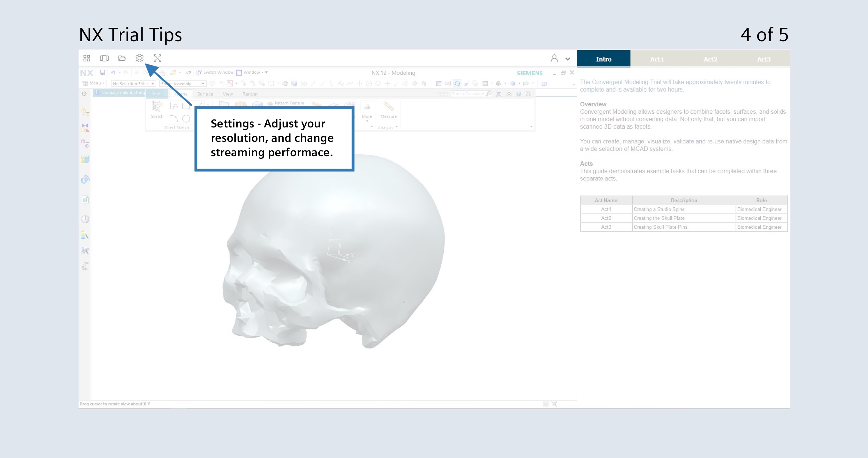Click the ribbon full-screen toggle icon
The width and height of the screenshot is (868, 458).
(499, 94)
